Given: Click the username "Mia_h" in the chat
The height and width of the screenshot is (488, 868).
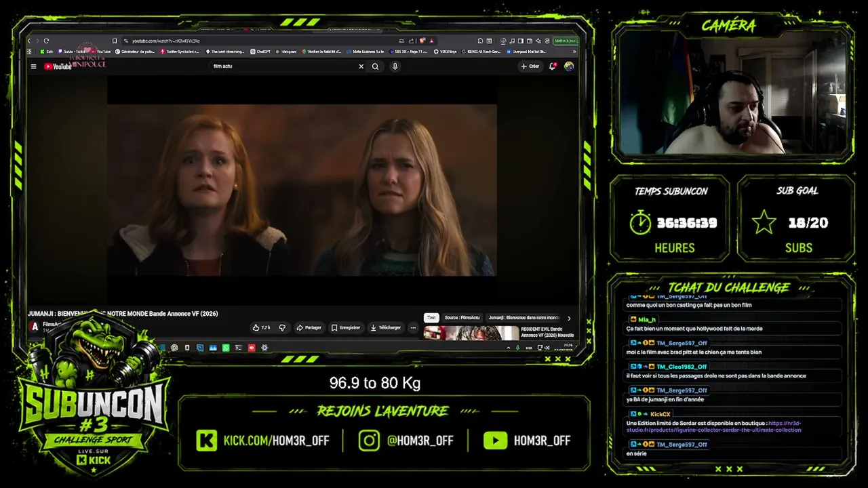Looking at the screenshot, I should click(647, 319).
